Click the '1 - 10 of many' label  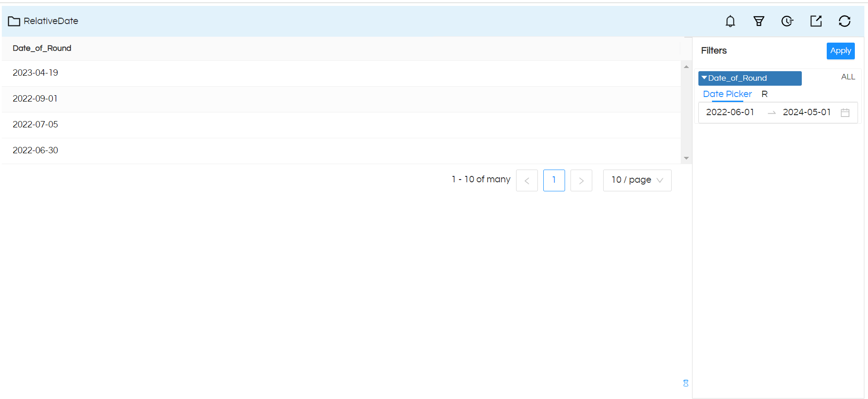point(481,180)
